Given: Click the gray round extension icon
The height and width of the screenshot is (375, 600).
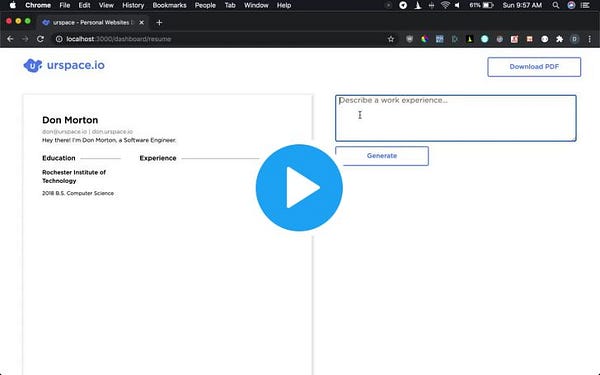Looking at the screenshot, I should [x=499, y=39].
